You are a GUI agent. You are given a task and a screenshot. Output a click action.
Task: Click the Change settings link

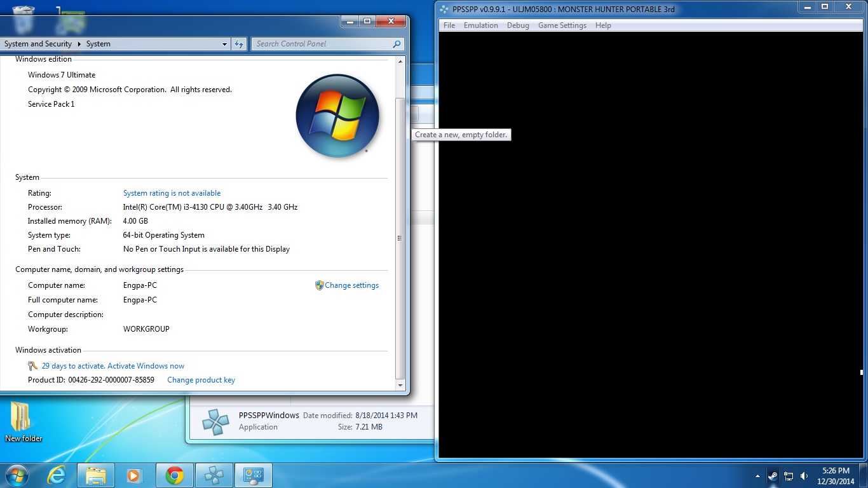[x=351, y=285]
